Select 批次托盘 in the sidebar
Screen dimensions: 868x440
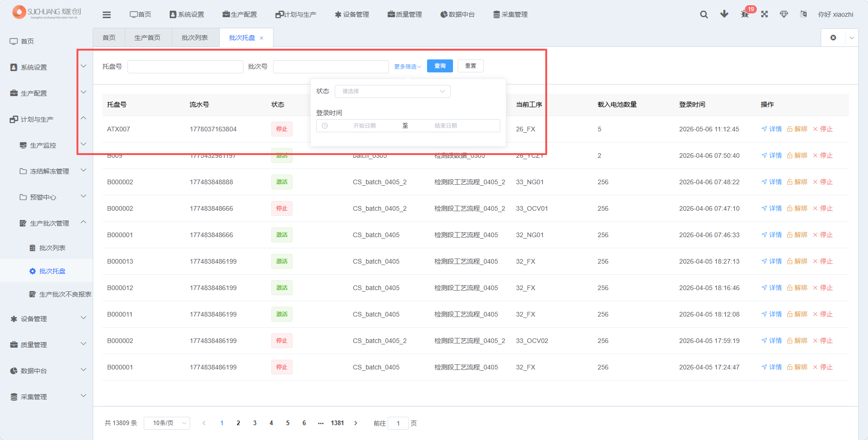coord(46,271)
